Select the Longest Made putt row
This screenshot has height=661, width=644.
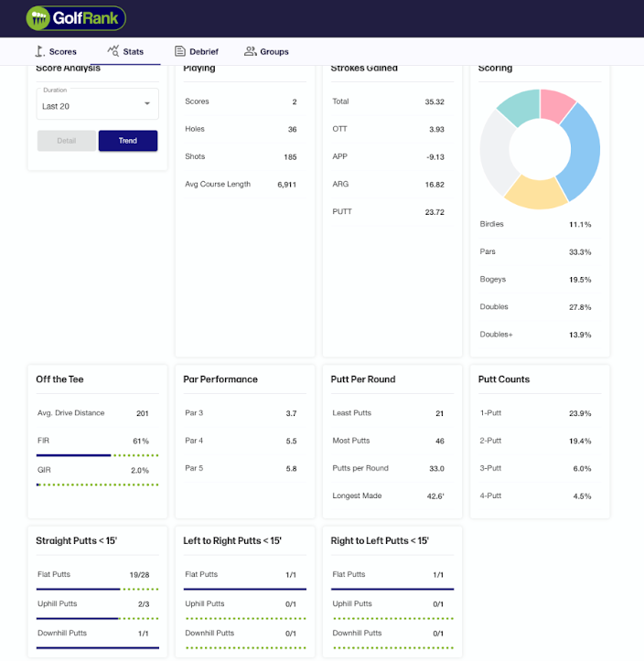point(388,496)
